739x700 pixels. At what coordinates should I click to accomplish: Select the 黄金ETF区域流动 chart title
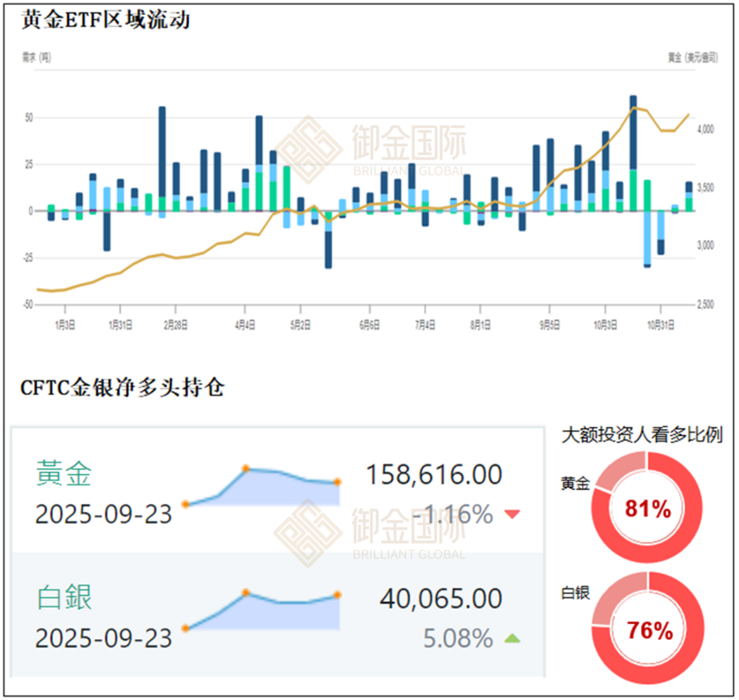(x=105, y=20)
